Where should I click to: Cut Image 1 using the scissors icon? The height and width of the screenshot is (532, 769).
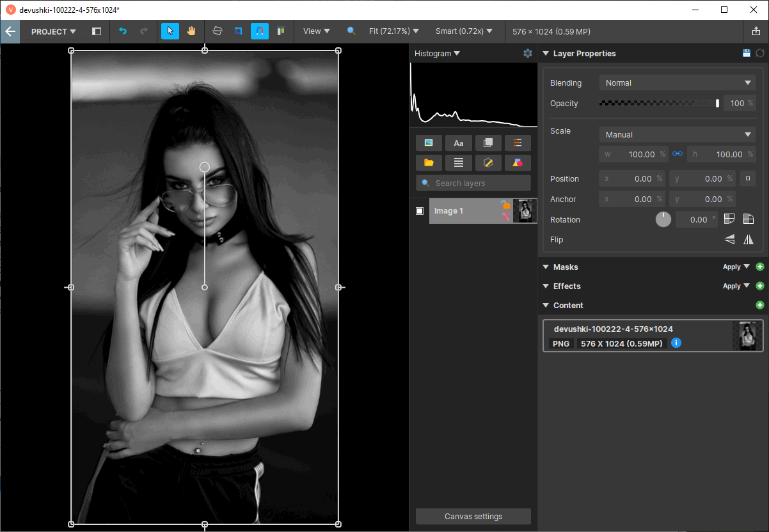(x=505, y=216)
